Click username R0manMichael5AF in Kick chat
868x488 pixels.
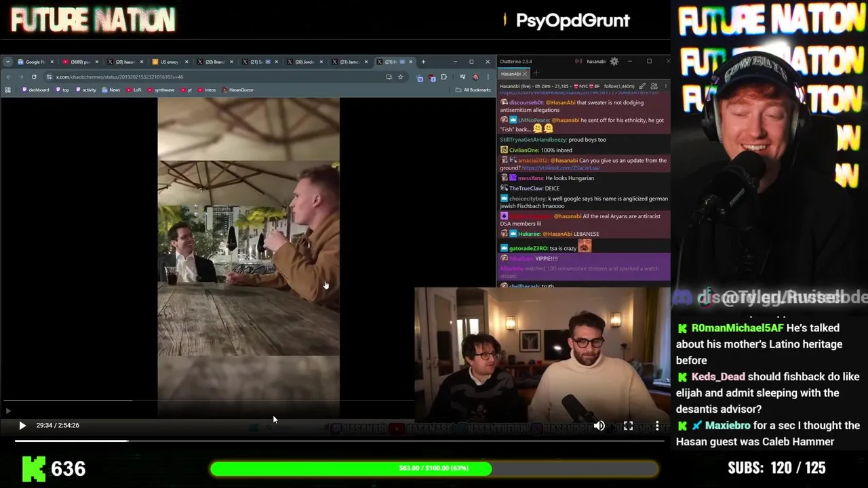click(x=737, y=328)
